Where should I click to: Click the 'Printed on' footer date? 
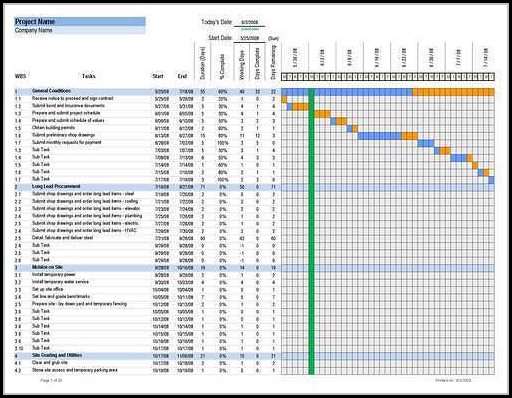point(453,380)
